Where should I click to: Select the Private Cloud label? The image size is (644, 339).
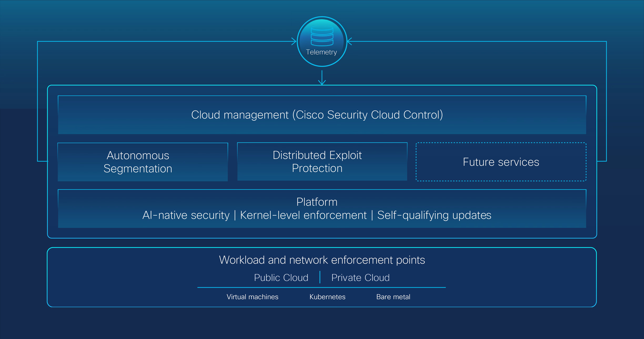pos(360,278)
